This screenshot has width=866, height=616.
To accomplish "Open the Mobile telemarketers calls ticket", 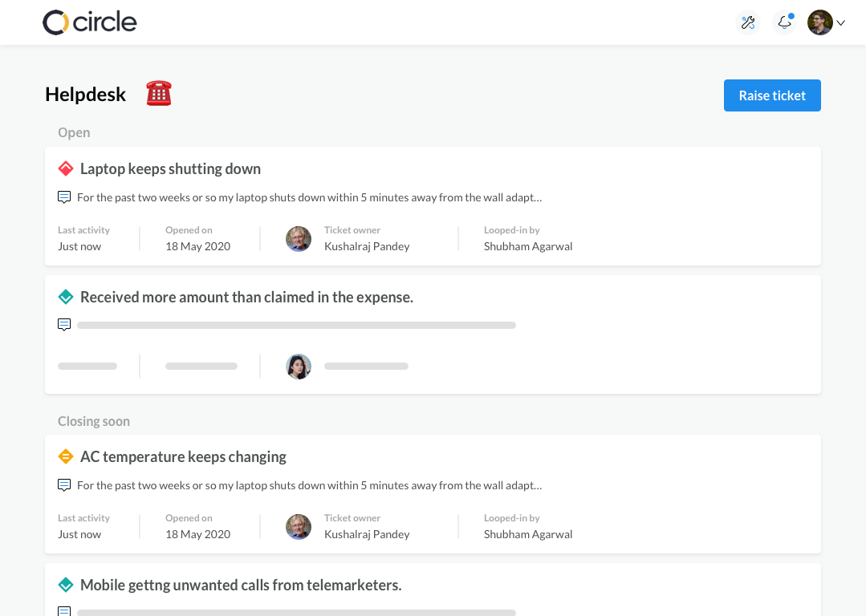I will (x=241, y=585).
